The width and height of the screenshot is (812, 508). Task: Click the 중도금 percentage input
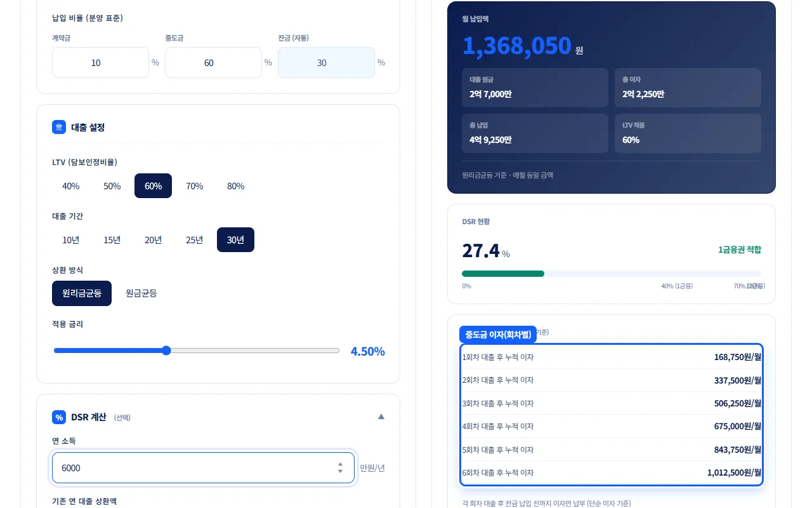point(213,63)
